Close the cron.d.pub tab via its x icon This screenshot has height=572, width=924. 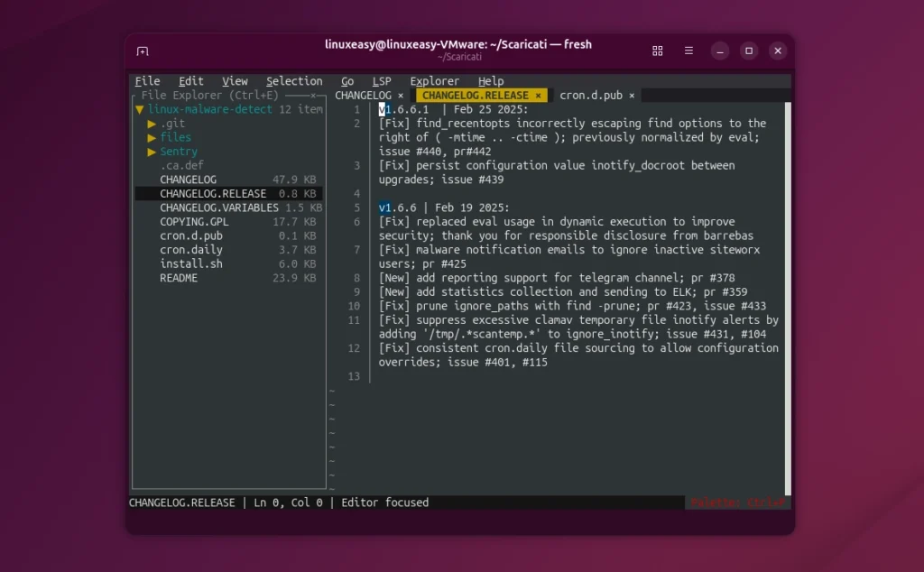[x=631, y=94]
